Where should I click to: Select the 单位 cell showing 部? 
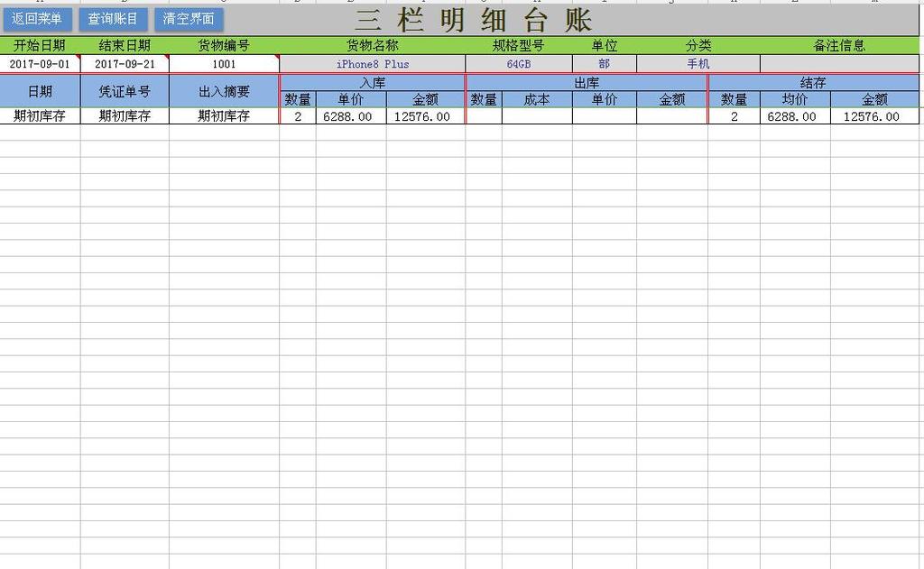[603, 63]
